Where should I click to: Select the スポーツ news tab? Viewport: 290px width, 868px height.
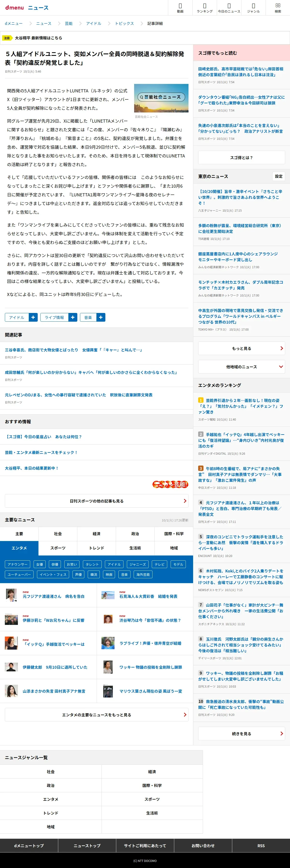58,548
